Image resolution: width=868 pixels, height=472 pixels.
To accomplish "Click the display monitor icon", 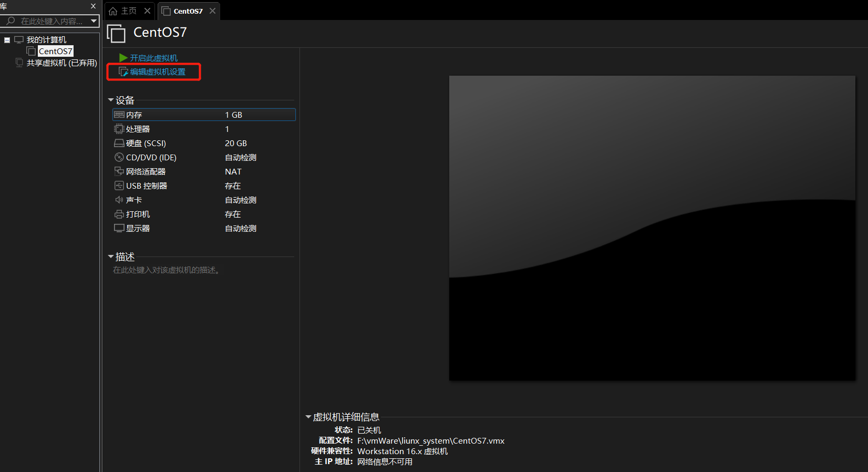I will [119, 228].
